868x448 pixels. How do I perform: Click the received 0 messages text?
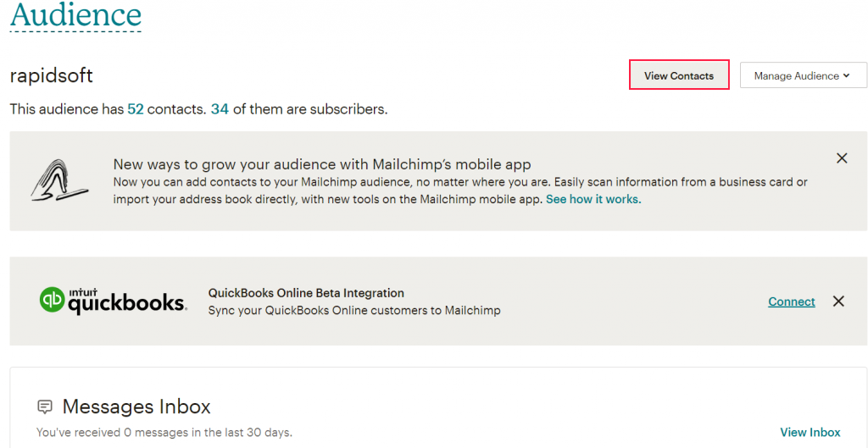point(164,432)
